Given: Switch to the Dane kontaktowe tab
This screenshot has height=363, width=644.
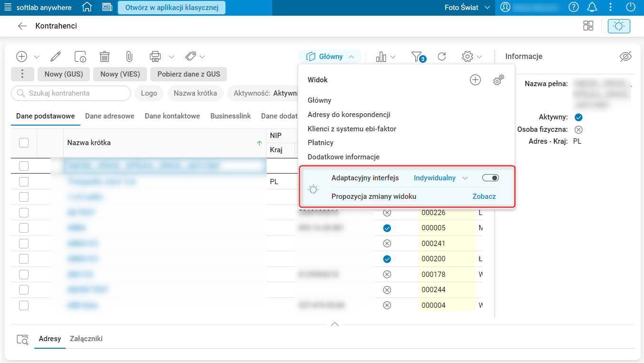Looking at the screenshot, I should (172, 116).
